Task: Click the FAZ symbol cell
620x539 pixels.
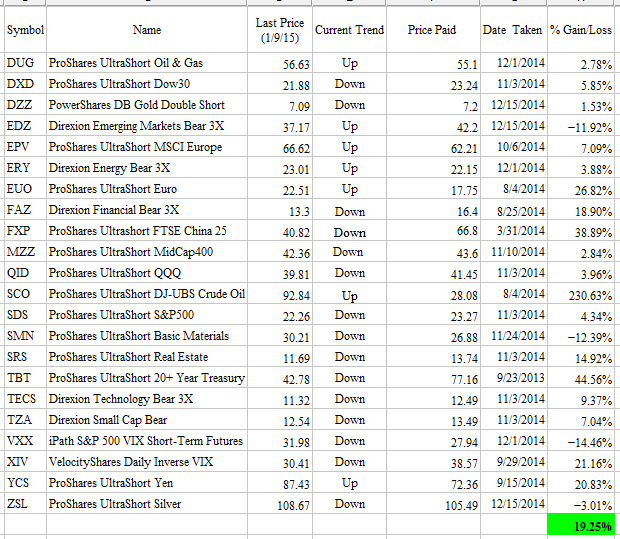Action: [25, 209]
